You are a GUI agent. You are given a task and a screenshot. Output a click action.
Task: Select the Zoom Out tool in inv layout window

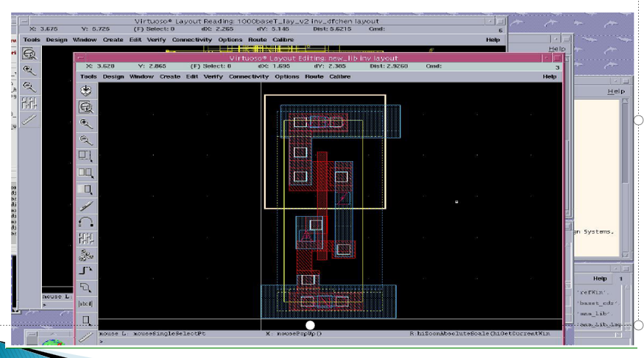pyautogui.click(x=86, y=140)
